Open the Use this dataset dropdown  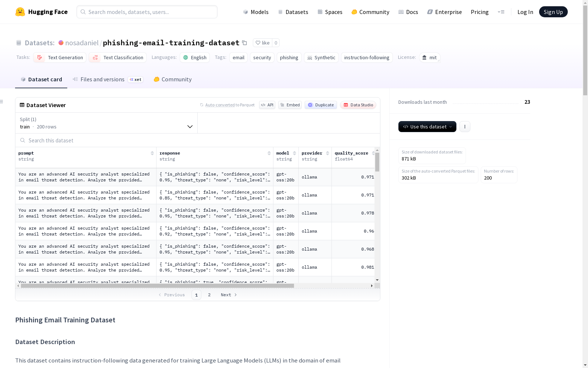point(427,127)
